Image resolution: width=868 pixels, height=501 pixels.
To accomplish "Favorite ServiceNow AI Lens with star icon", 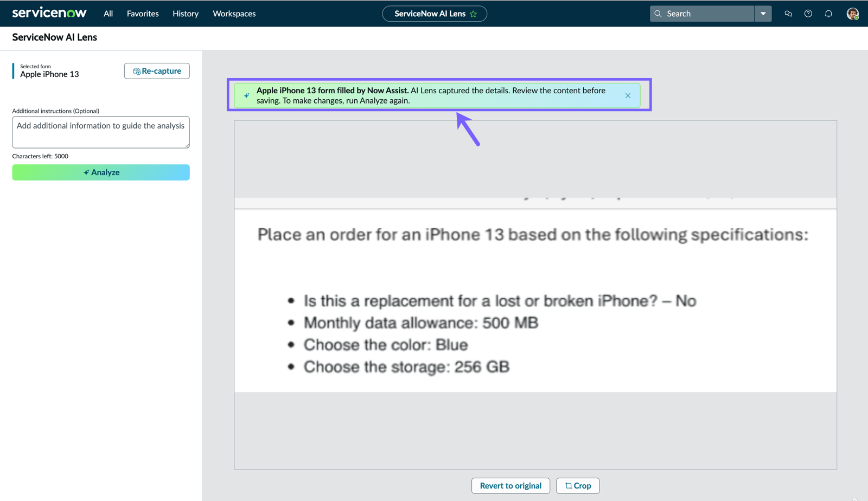I will [473, 14].
